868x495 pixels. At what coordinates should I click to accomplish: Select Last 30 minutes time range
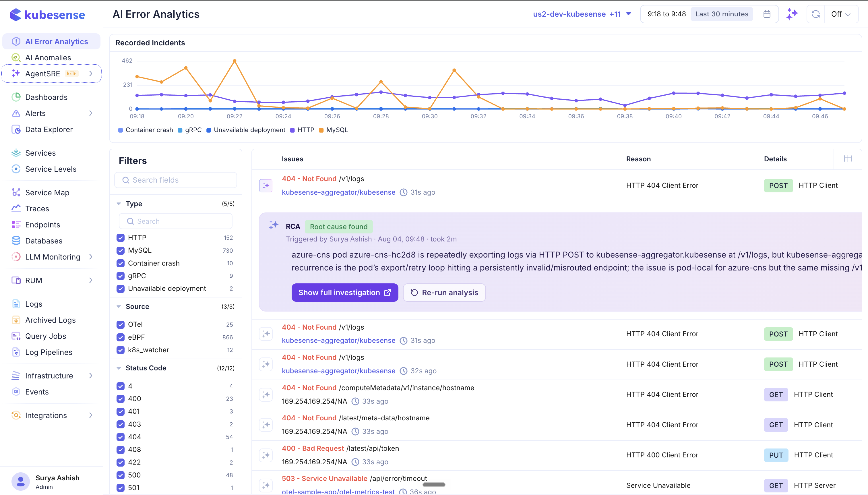click(722, 14)
